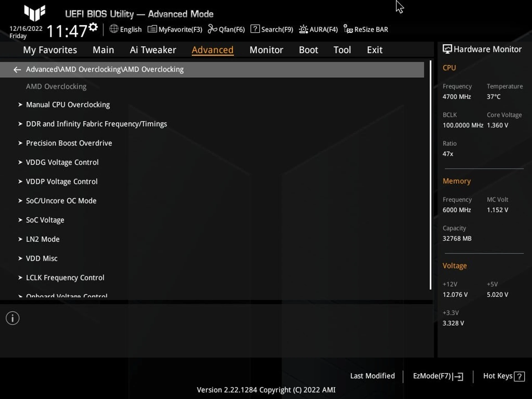
Task: Click the AMD Overclocking section heading
Action: pyautogui.click(x=56, y=86)
